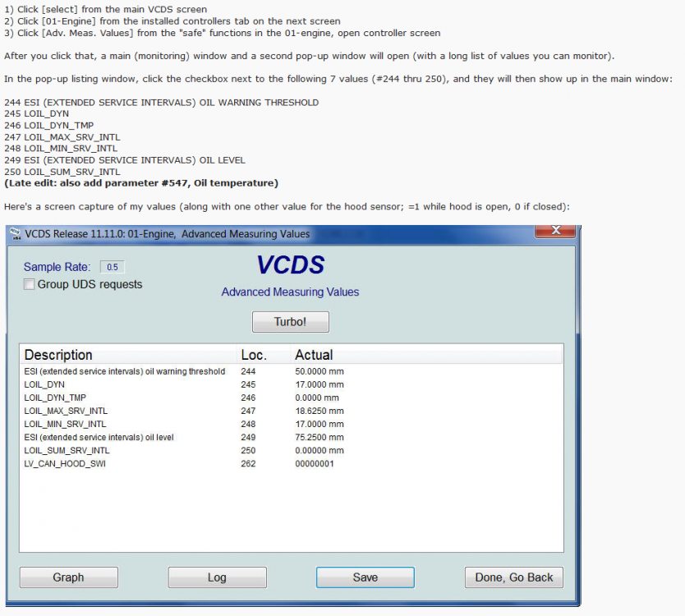Click the VCDS title bar app icon

click(16, 234)
